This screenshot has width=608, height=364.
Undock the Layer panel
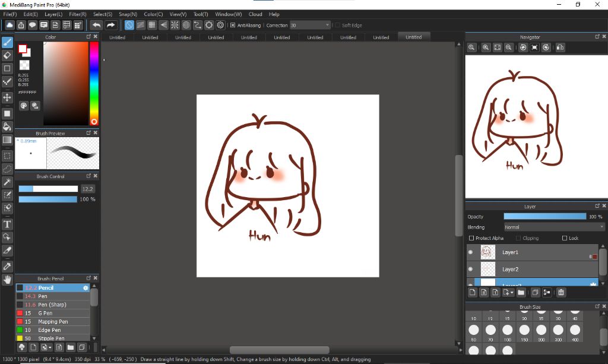point(597,206)
